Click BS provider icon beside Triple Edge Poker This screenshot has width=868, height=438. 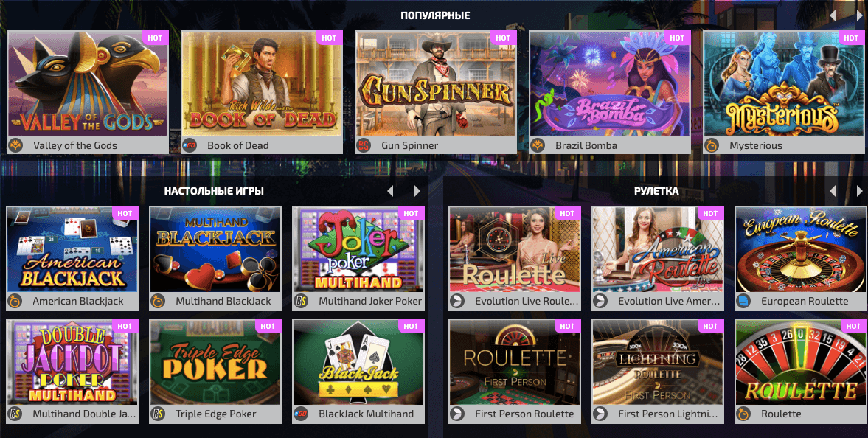coord(158,414)
